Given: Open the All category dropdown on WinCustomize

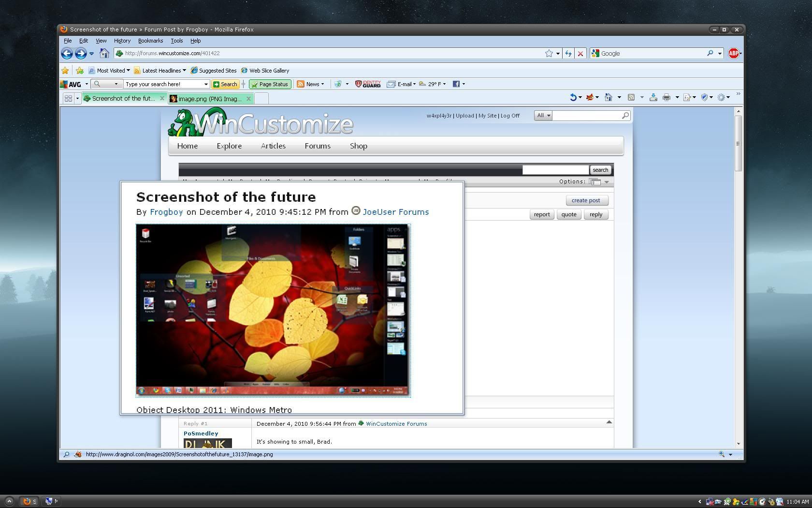Looking at the screenshot, I should click(x=543, y=116).
